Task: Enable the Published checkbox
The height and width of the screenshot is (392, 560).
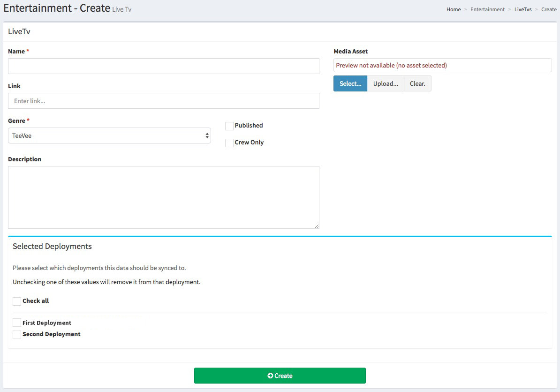Action: (229, 126)
